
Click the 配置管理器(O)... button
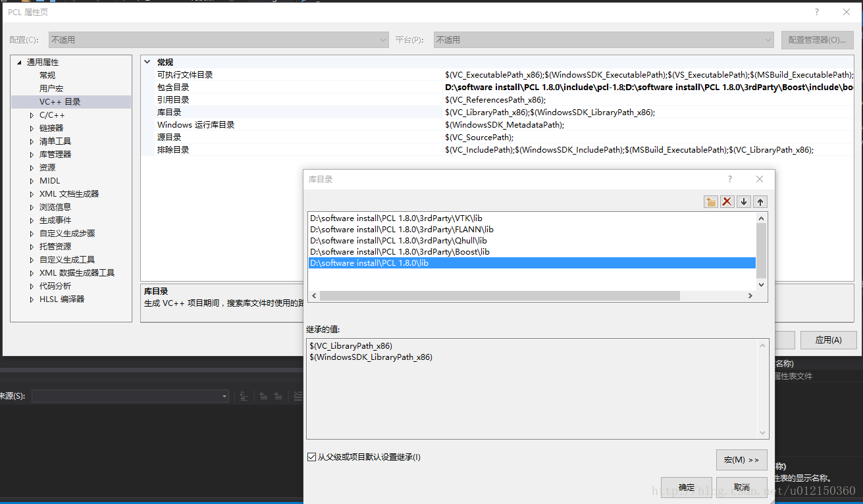click(x=817, y=40)
